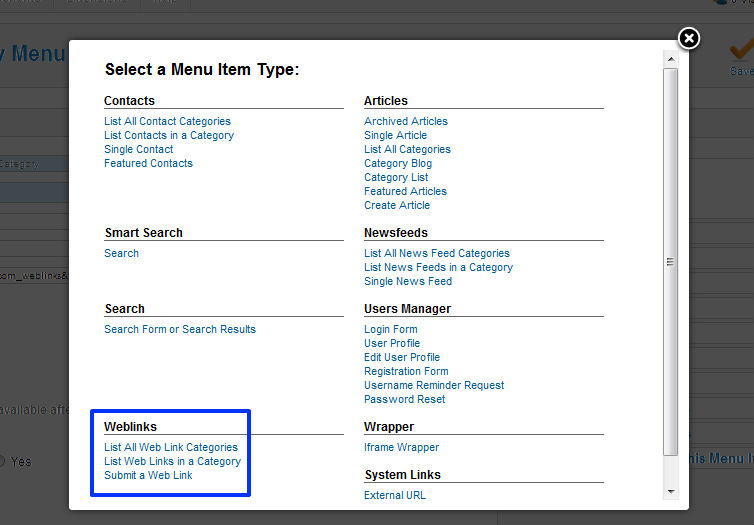Select the Single Contact menu type
This screenshot has height=525, width=754.
click(138, 149)
